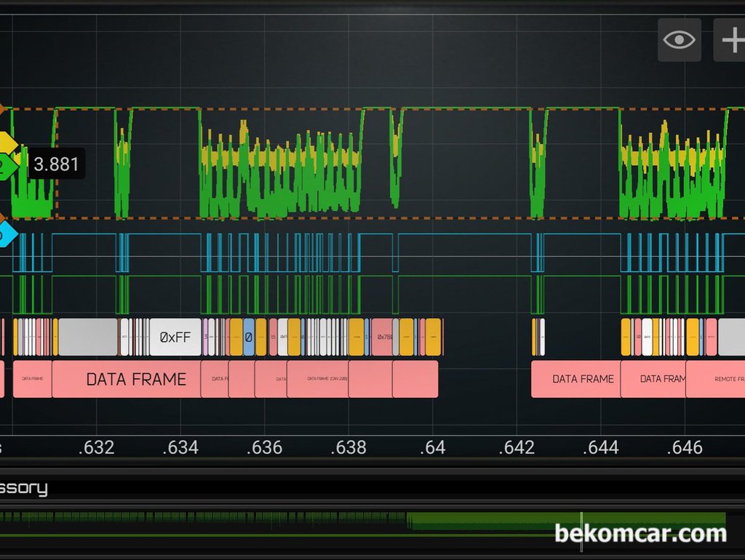The height and width of the screenshot is (560, 745).
Task: Click the .632 time axis label
Action: tap(96, 447)
